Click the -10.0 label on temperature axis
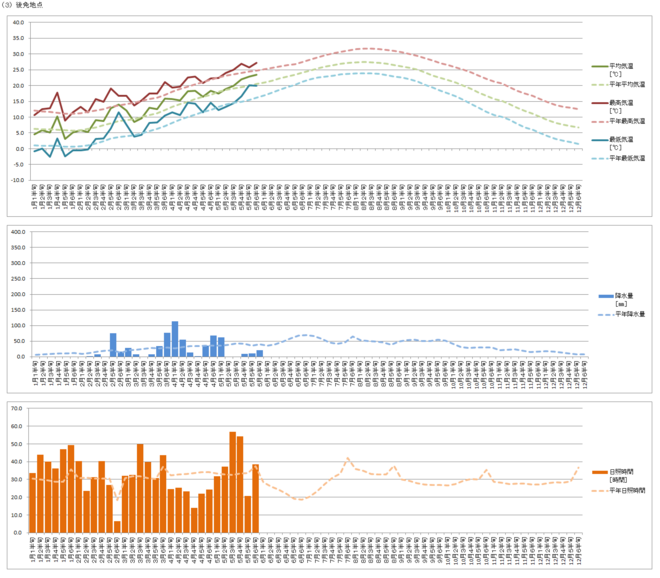 click(x=18, y=180)
